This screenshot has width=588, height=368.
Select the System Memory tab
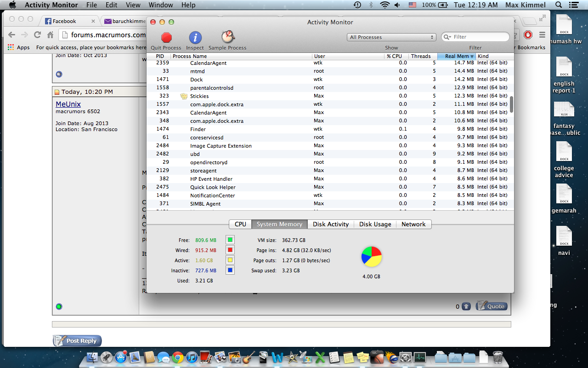pos(279,224)
